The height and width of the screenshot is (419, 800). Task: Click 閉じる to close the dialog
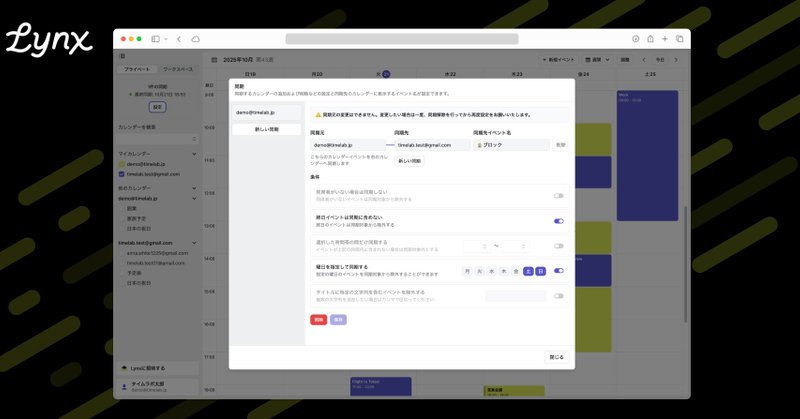click(556, 357)
